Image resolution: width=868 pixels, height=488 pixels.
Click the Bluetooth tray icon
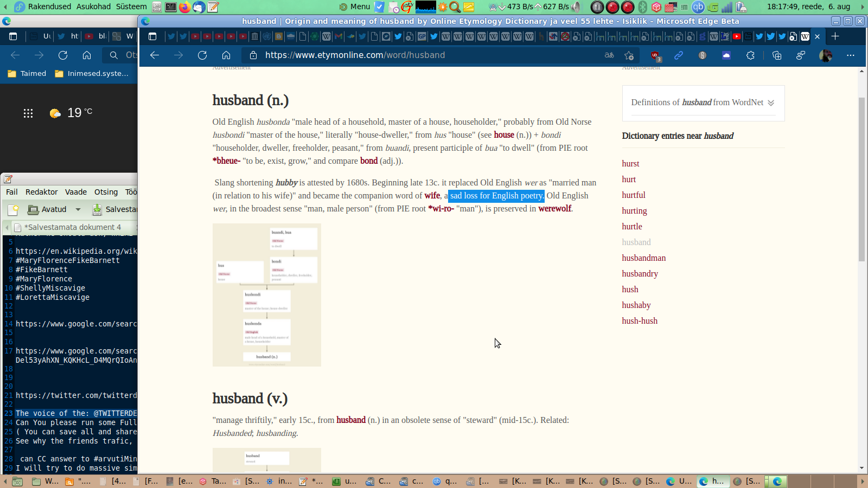point(643,7)
